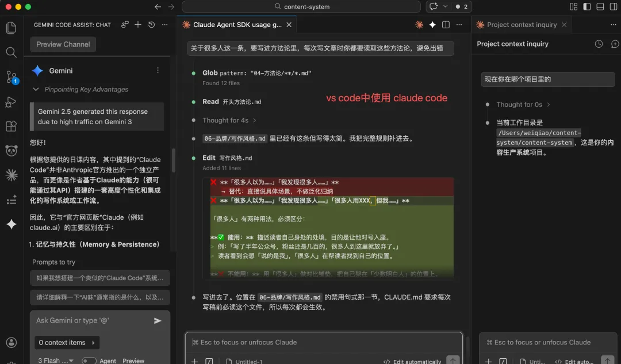Open 写作风格.md from Edit step
The width and height of the screenshot is (621, 364).
(x=236, y=158)
